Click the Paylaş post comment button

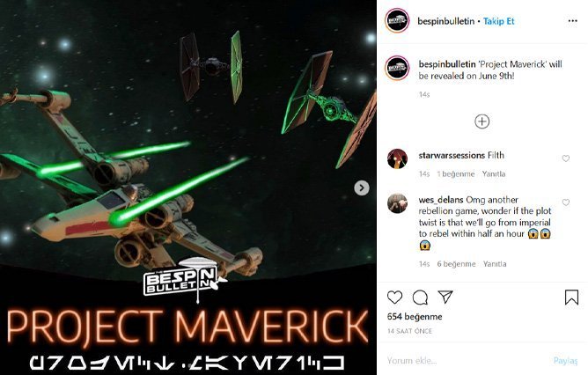point(565,361)
